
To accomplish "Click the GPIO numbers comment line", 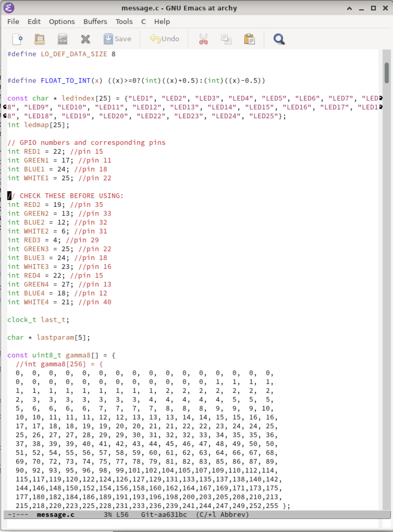I will tap(86, 143).
